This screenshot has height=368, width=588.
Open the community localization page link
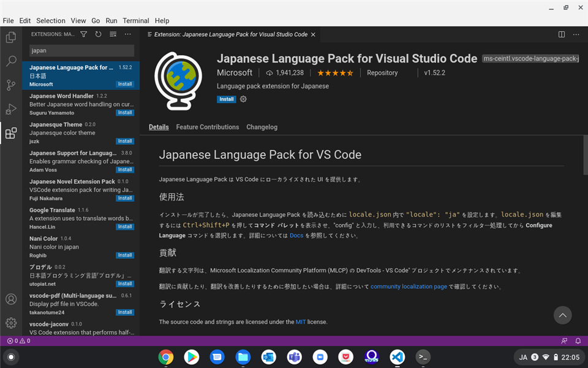point(409,286)
